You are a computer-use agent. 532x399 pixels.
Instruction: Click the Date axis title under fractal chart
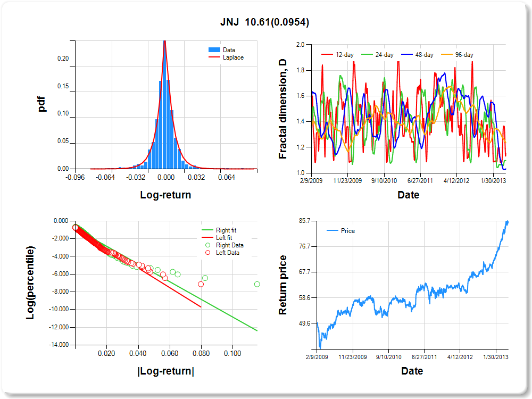(408, 195)
